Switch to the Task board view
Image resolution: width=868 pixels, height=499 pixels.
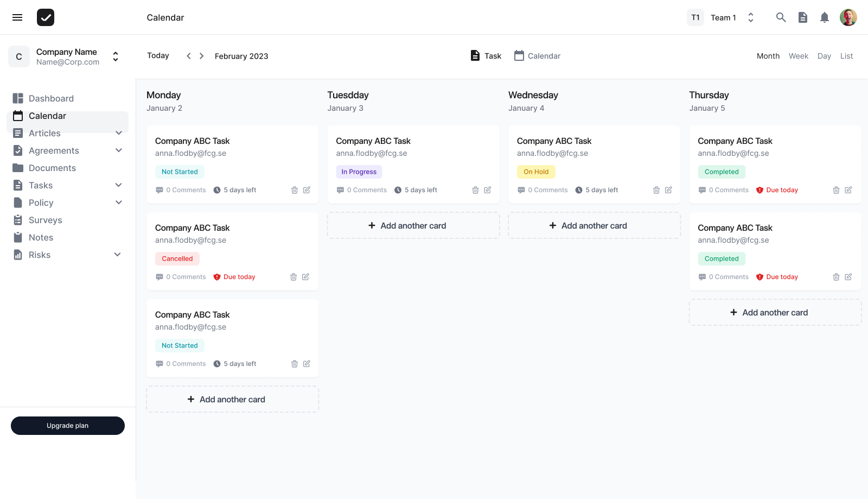point(486,55)
